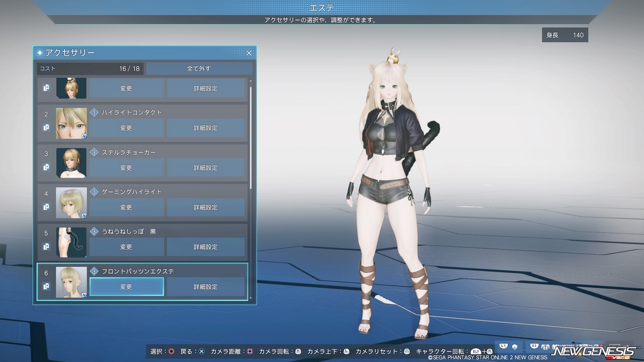Viewport: 644px width, 362px height.
Task: Click the カメラ回転 stick icon hint
Action: [x=298, y=352]
